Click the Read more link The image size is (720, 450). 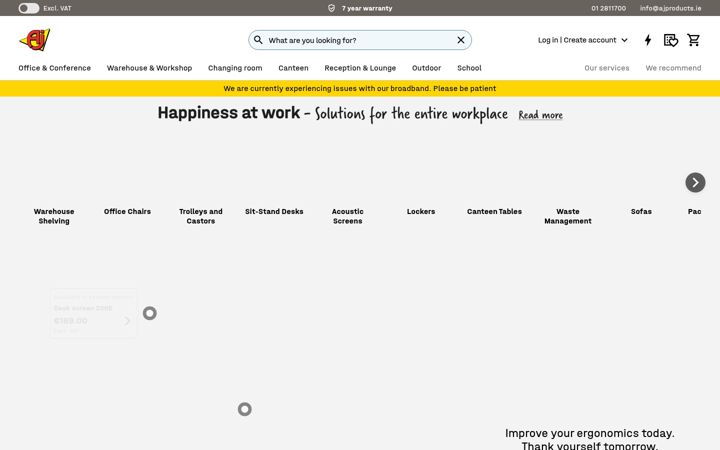[540, 115]
